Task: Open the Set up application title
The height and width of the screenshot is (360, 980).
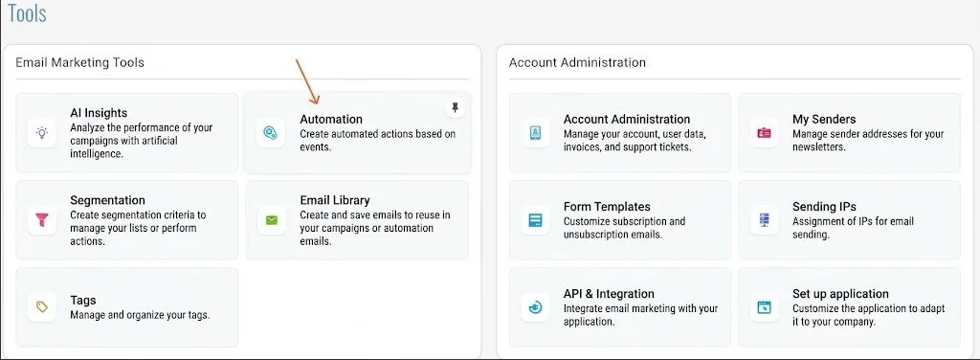Action: pyautogui.click(x=840, y=294)
